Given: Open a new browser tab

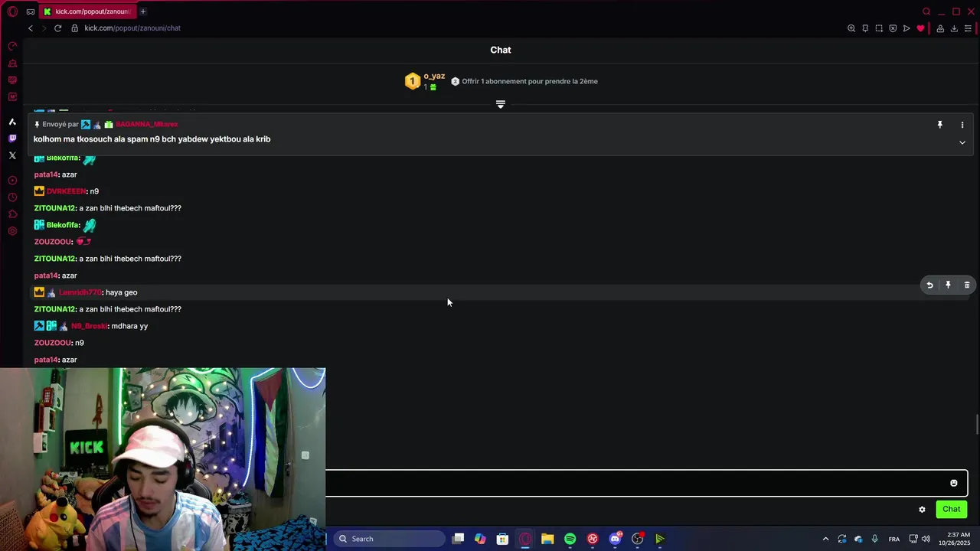Looking at the screenshot, I should (x=143, y=11).
